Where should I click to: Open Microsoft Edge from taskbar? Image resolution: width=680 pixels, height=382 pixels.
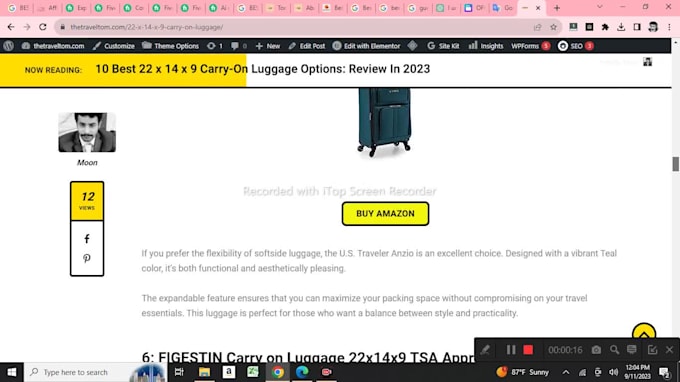[x=302, y=372]
